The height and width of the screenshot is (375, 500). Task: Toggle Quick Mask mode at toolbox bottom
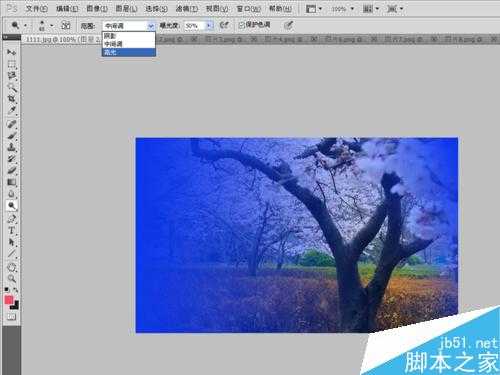(x=11, y=317)
